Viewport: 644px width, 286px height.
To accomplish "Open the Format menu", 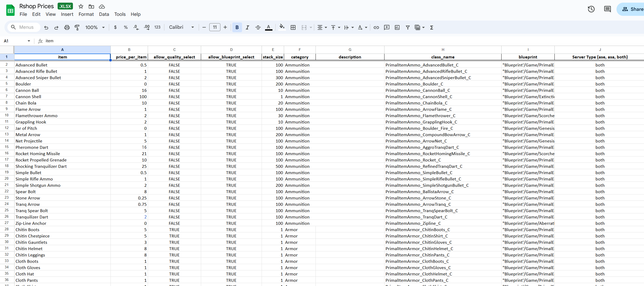I will click(x=86, y=14).
